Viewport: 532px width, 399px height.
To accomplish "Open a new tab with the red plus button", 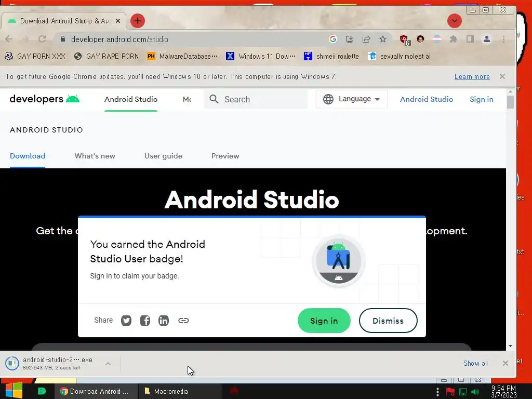I will pyautogui.click(x=137, y=21).
